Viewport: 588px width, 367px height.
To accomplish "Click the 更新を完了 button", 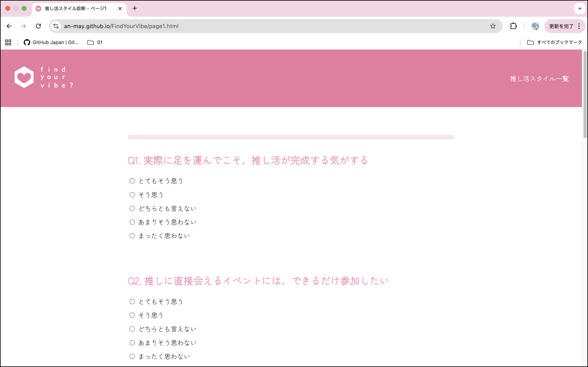I will pyautogui.click(x=561, y=26).
